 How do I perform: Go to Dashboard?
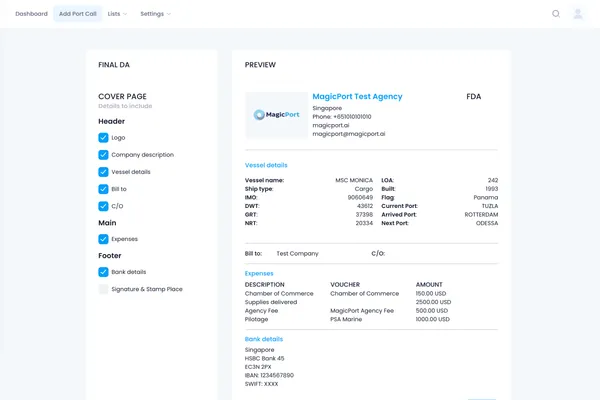[x=31, y=14]
